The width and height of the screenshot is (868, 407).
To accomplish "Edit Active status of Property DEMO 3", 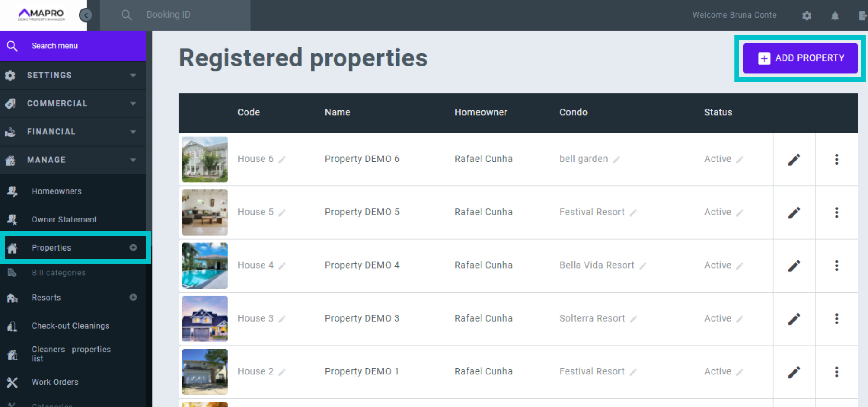I will 740,319.
